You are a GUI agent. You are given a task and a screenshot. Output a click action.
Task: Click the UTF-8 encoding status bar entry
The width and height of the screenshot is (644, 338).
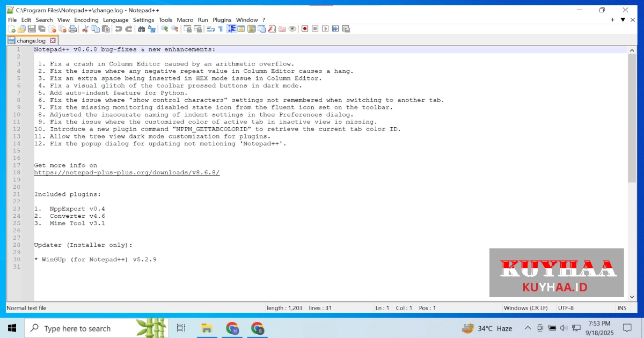coord(566,308)
